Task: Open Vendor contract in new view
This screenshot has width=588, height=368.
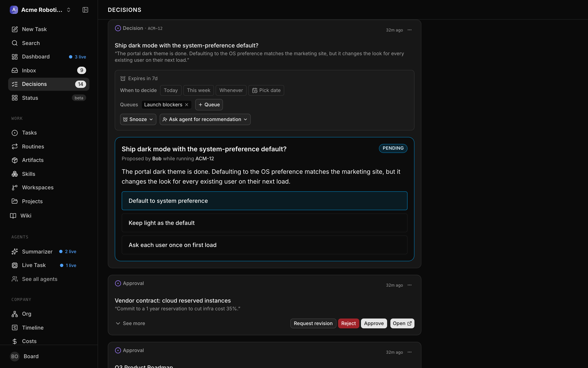Action: tap(402, 323)
